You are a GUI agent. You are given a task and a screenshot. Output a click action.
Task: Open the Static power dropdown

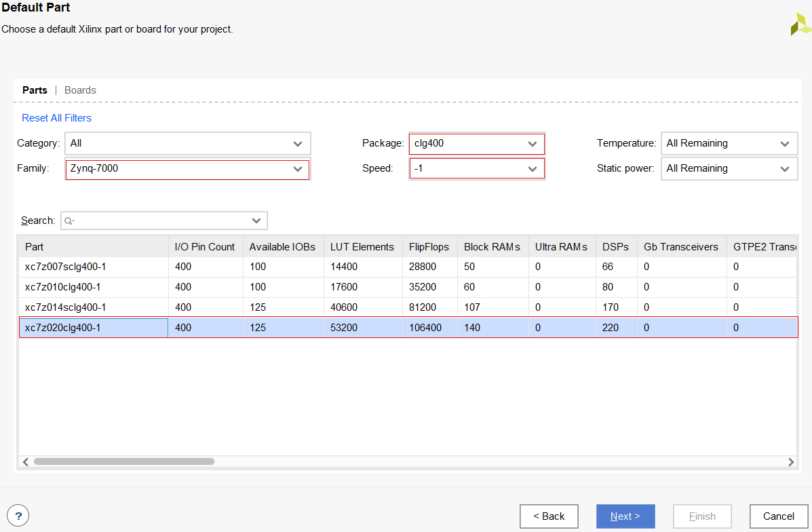(x=729, y=168)
